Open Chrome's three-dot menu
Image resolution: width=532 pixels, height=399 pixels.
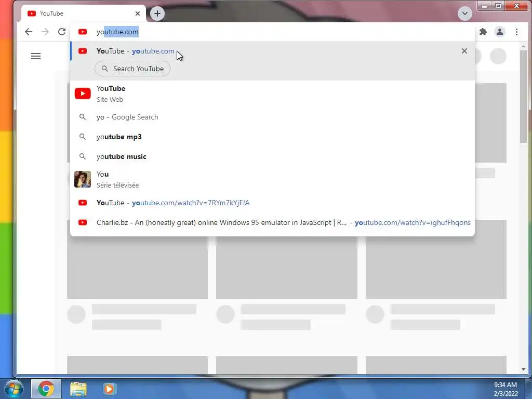(516, 32)
